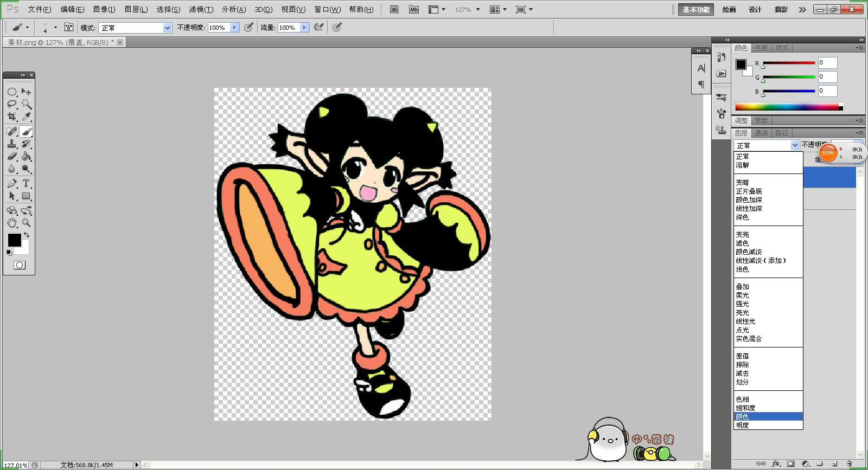The height and width of the screenshot is (470, 868).
Task: Select the Zoom tool in toolbox
Action: [x=26, y=222]
